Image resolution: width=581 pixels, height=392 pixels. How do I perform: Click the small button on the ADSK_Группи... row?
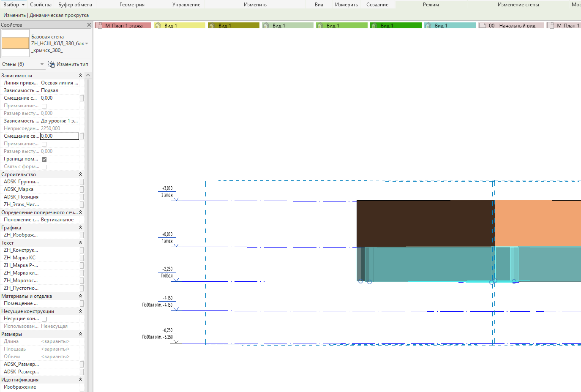click(x=82, y=182)
